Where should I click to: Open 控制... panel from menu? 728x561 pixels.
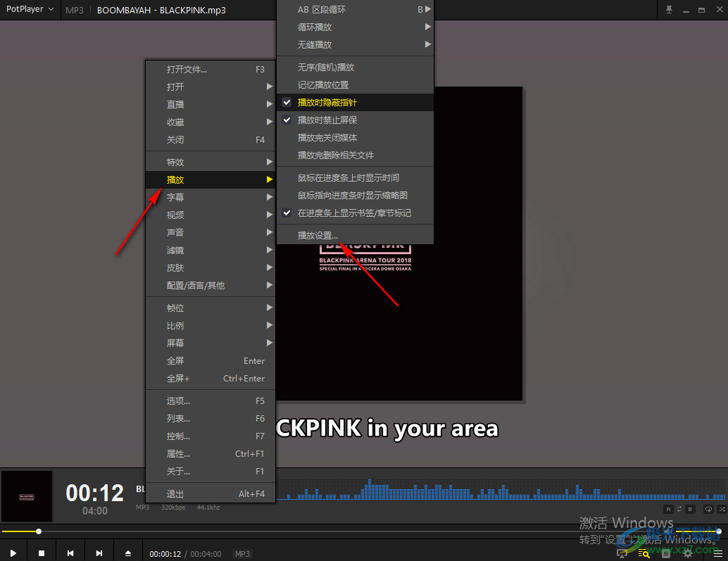tap(211, 436)
